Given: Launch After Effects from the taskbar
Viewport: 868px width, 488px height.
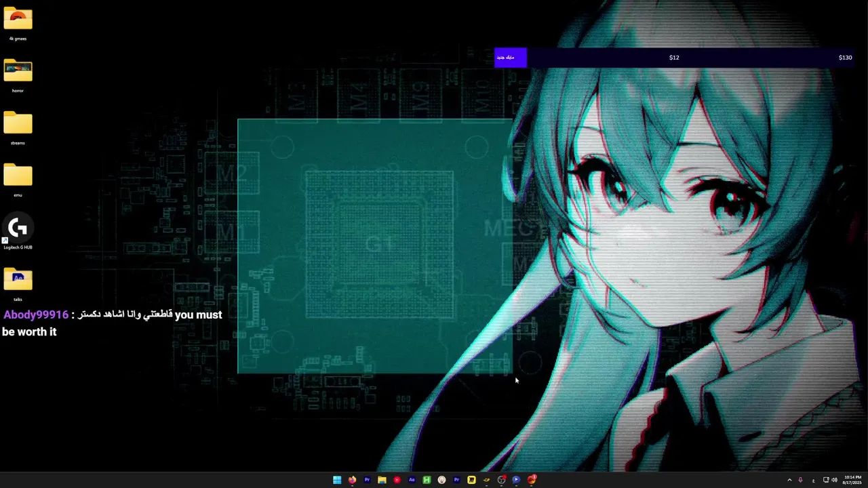Looking at the screenshot, I should (412, 480).
